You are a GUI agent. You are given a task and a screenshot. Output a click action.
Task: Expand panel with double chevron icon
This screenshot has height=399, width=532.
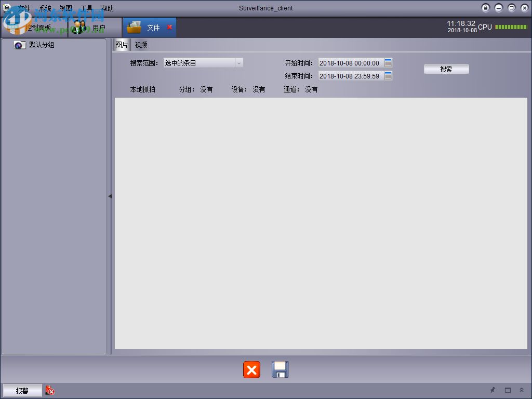(x=522, y=390)
